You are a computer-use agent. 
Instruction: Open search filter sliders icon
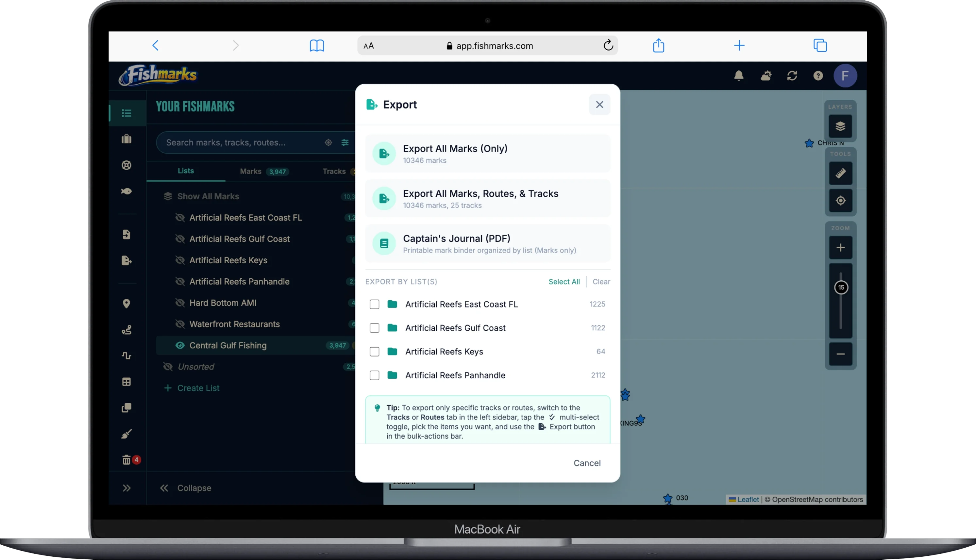(345, 143)
